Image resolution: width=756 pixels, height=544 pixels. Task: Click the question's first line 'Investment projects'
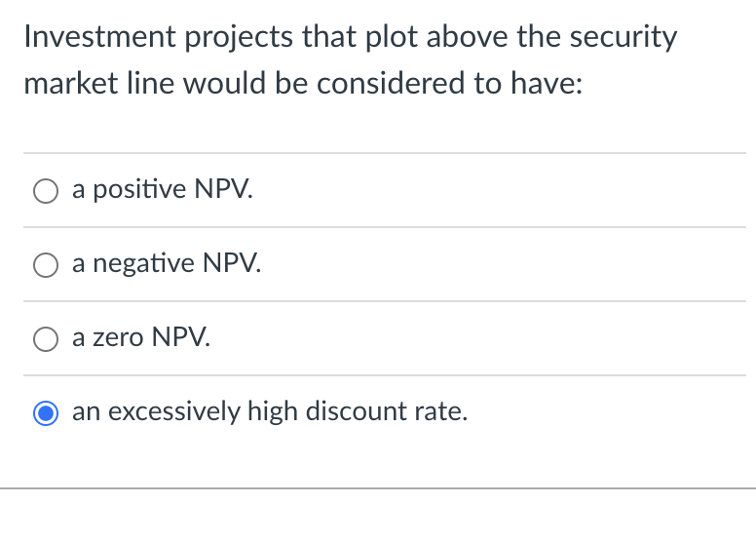click(x=158, y=37)
